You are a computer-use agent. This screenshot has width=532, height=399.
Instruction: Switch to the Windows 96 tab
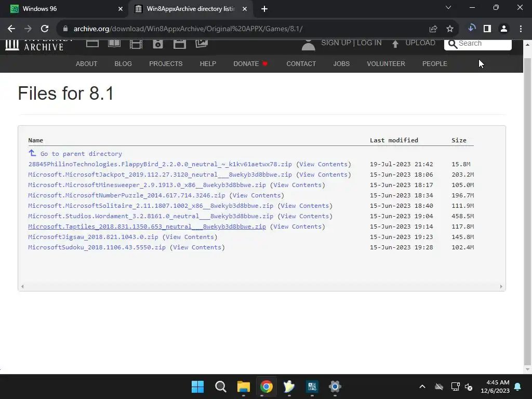click(x=64, y=9)
